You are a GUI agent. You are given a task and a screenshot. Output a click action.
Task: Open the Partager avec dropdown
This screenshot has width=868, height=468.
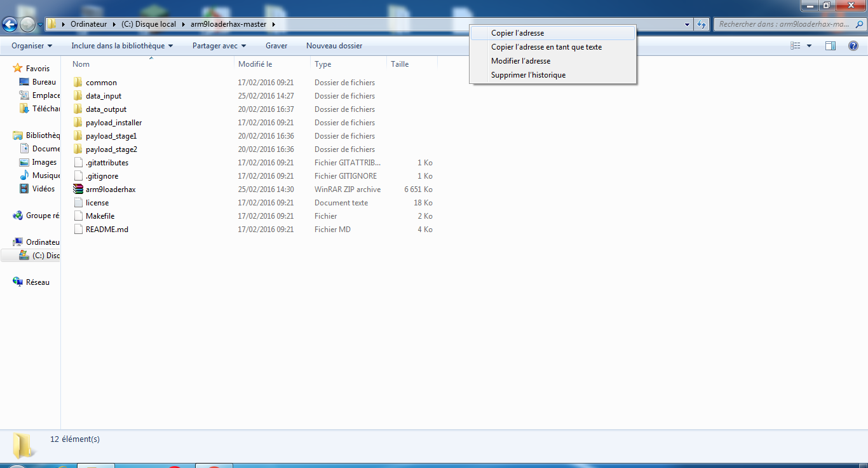pyautogui.click(x=219, y=46)
